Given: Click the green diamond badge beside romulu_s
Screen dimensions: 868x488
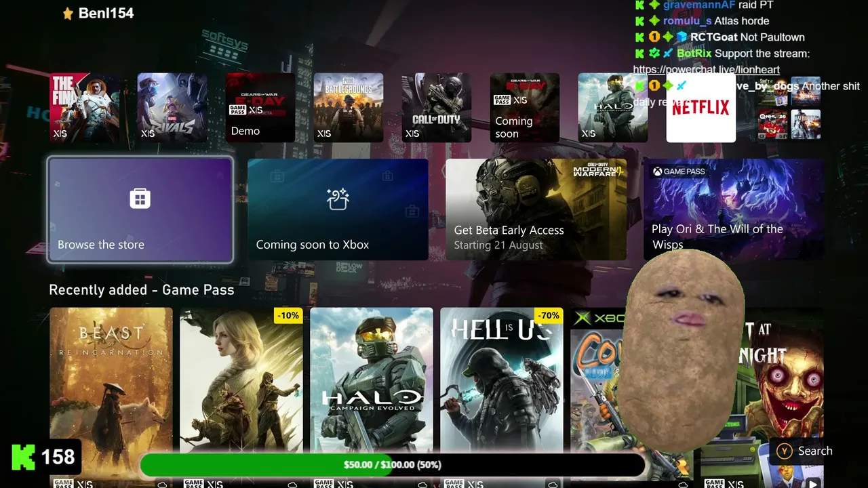Looking at the screenshot, I should (x=654, y=21).
